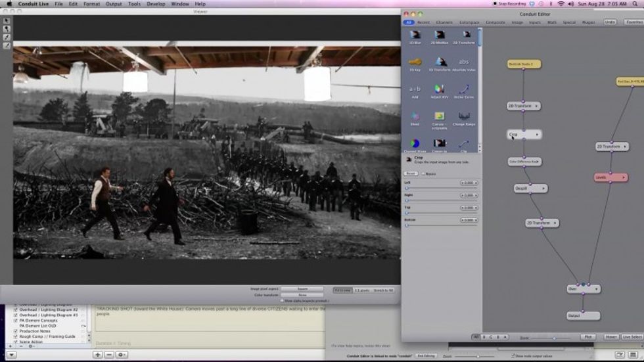Expand the Crop node arrow
The image size is (644, 362).
tap(537, 135)
